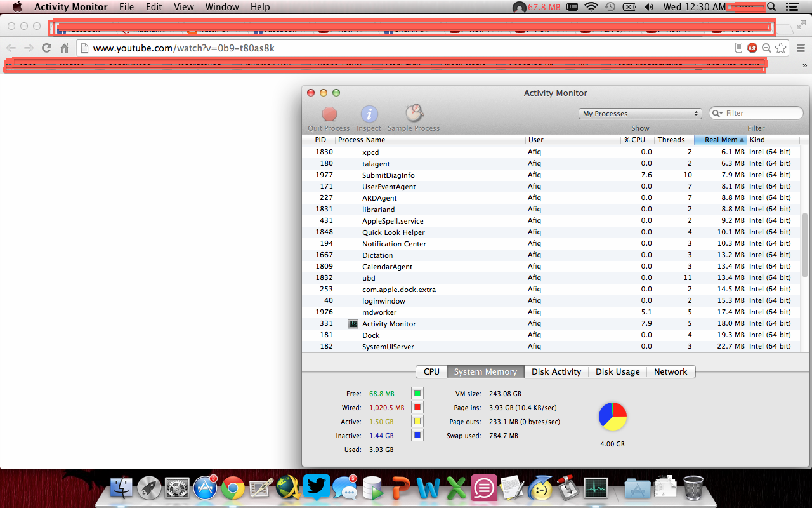Open the Trash in the Dock
Image resolution: width=812 pixels, height=508 pixels.
[x=693, y=488]
